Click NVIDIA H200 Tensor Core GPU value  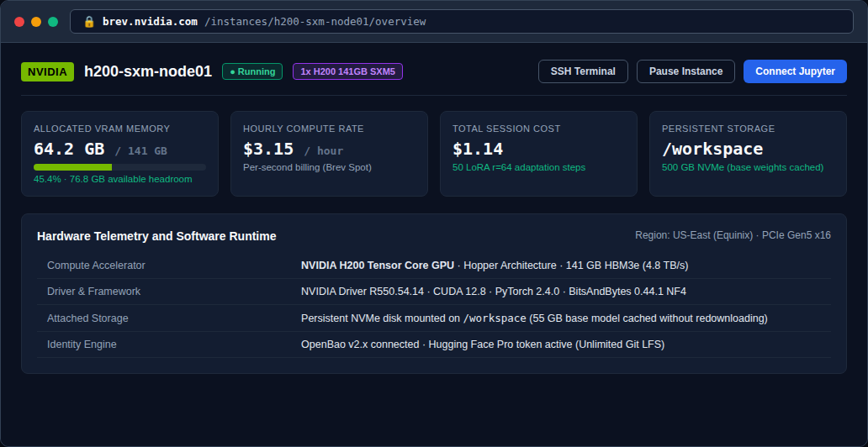pyautogui.click(x=378, y=266)
